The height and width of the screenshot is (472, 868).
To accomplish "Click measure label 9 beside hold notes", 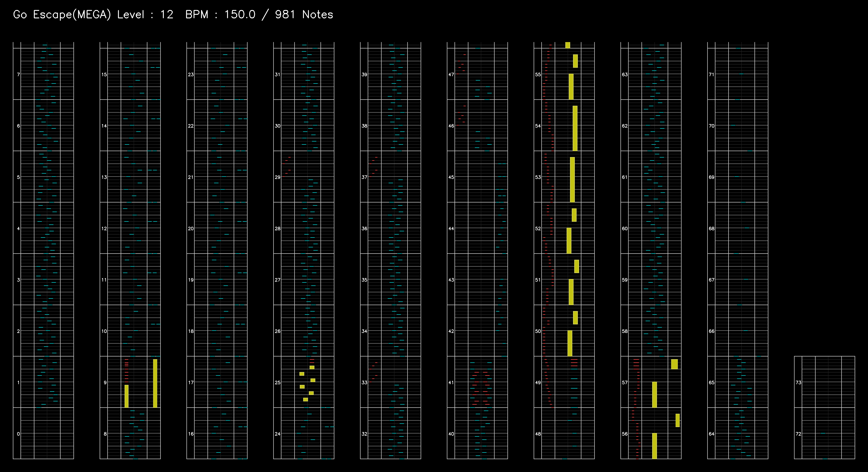I will click(x=105, y=382).
